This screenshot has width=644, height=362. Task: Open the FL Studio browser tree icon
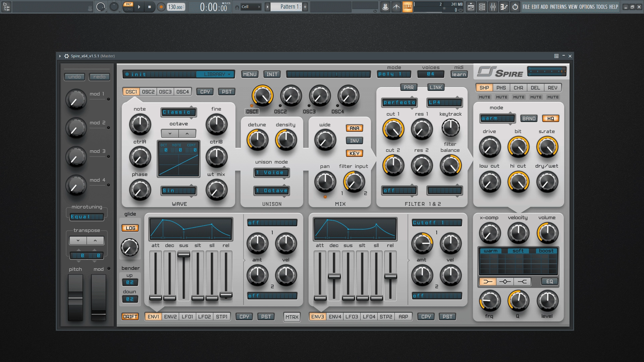(6, 7)
